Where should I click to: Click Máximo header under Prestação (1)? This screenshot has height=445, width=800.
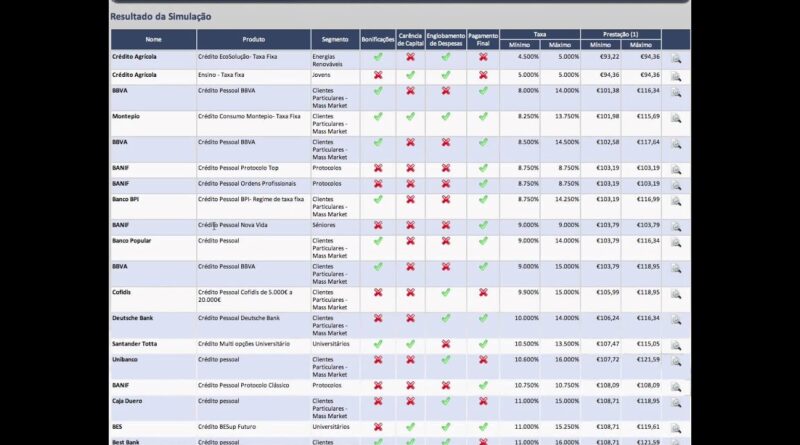tap(641, 45)
